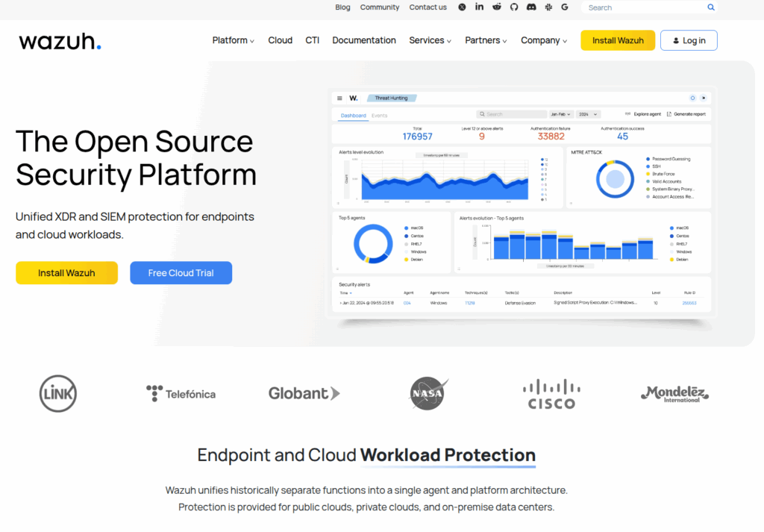Viewport: 764px width, 532px height.
Task: Expand the Company dropdown menu
Action: click(544, 40)
